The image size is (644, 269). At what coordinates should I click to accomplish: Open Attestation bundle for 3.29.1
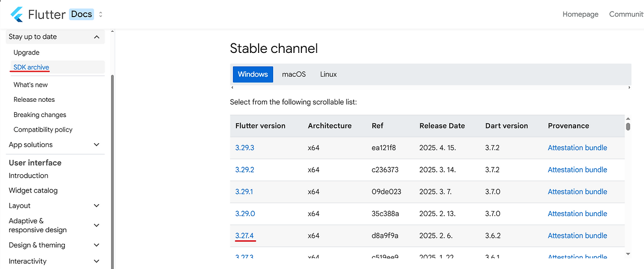click(578, 191)
